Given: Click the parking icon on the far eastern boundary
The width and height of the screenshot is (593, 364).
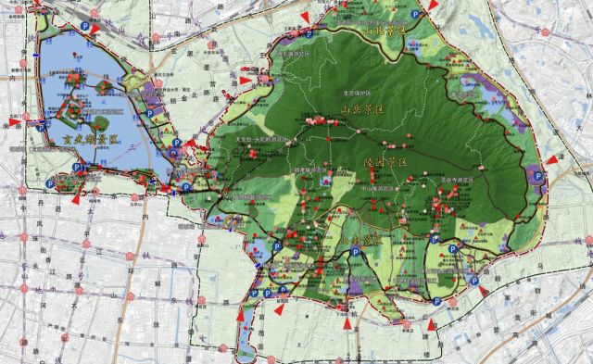Looking at the screenshot, I should (537, 177).
